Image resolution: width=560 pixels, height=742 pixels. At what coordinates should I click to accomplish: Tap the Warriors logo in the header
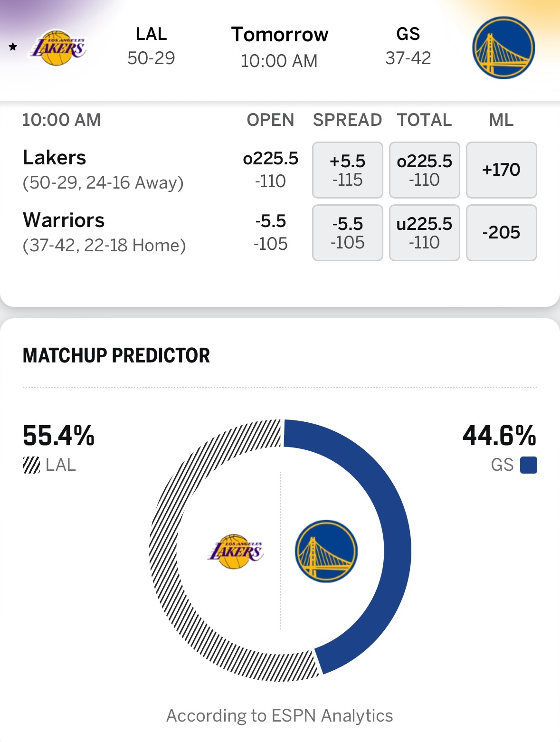(503, 48)
